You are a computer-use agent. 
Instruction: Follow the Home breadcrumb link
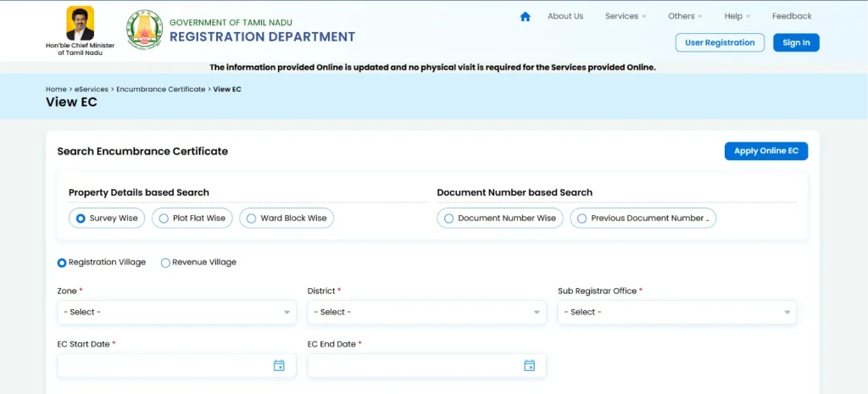pyautogui.click(x=56, y=89)
